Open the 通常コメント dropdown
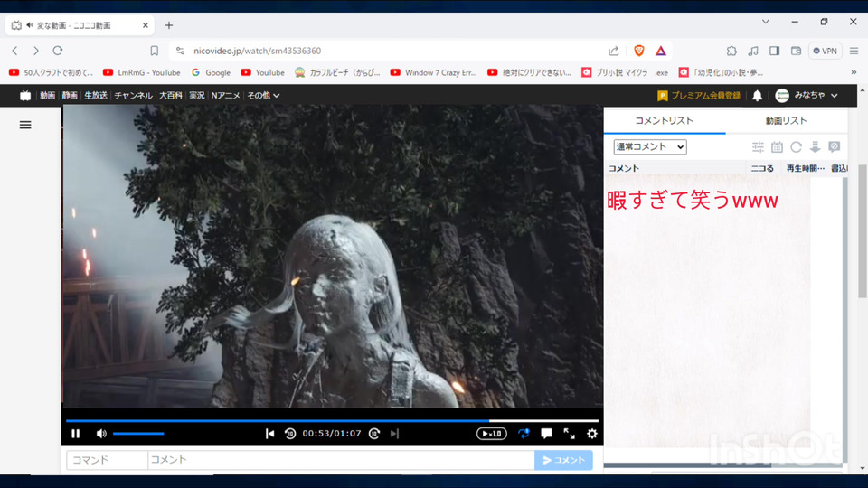Image resolution: width=868 pixels, height=488 pixels. click(x=650, y=146)
